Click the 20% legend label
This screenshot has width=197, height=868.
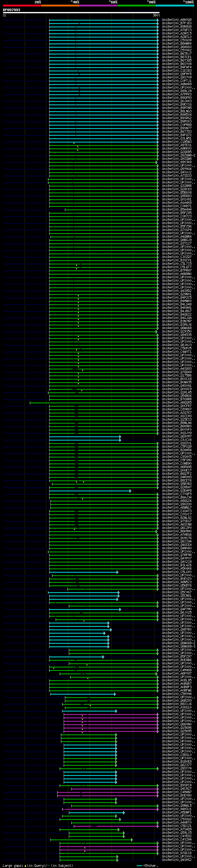[38, 2]
